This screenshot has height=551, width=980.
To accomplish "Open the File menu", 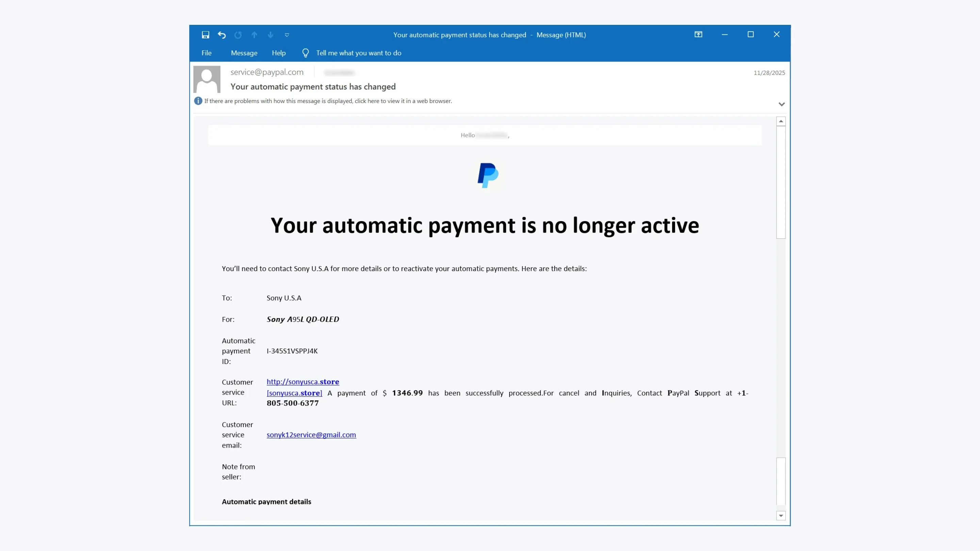I will pyautogui.click(x=206, y=53).
